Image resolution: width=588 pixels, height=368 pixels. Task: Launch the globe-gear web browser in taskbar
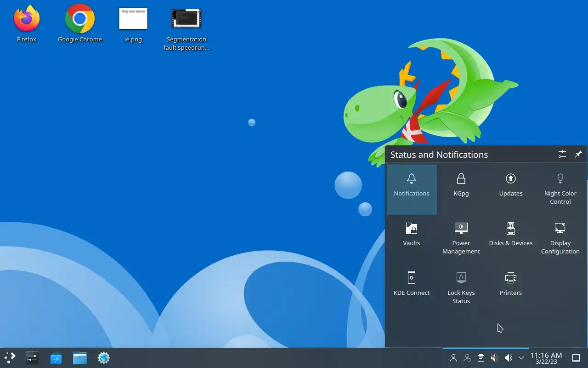click(x=104, y=358)
